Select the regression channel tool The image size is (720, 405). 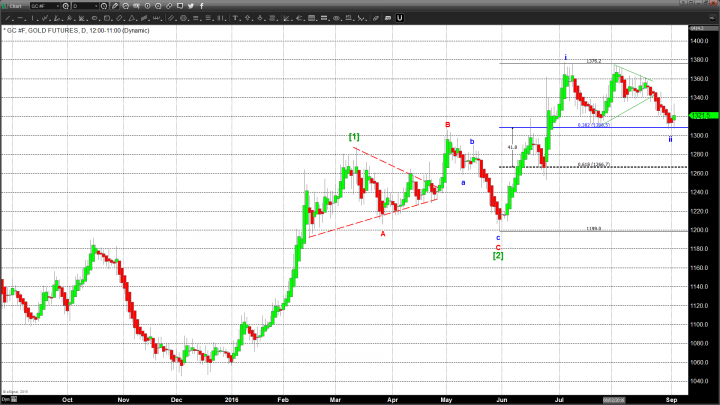point(144,18)
